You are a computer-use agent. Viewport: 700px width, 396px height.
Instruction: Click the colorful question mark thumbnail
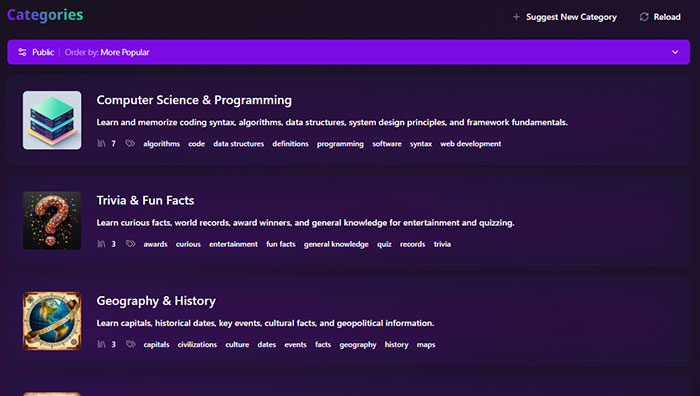pyautogui.click(x=52, y=221)
